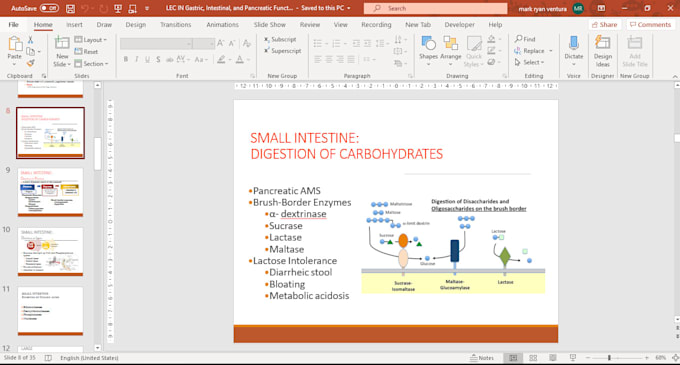
Task: Click Subscript formatting
Action: (280, 39)
